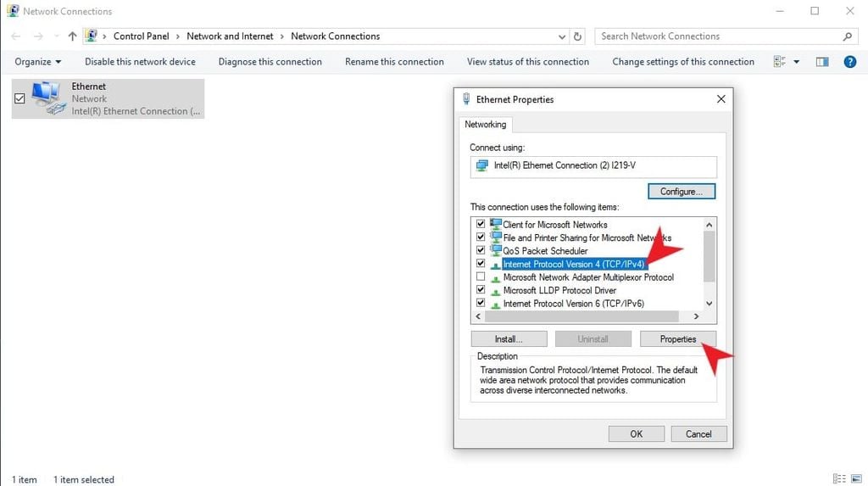Click the Back navigation arrow
The width and height of the screenshot is (868, 486).
click(x=16, y=36)
